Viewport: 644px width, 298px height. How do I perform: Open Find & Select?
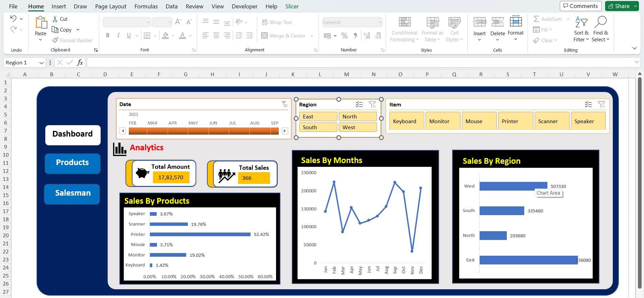pyautogui.click(x=600, y=30)
